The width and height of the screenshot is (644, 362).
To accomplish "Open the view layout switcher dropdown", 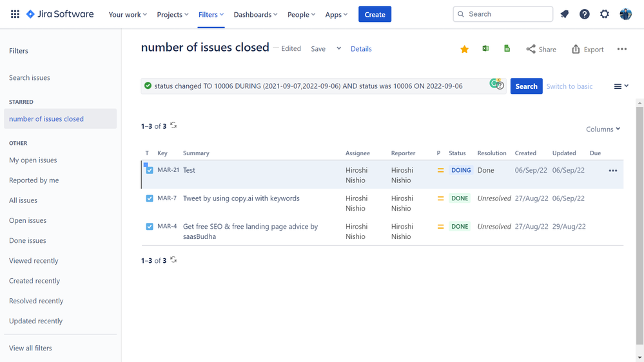I will point(621,86).
